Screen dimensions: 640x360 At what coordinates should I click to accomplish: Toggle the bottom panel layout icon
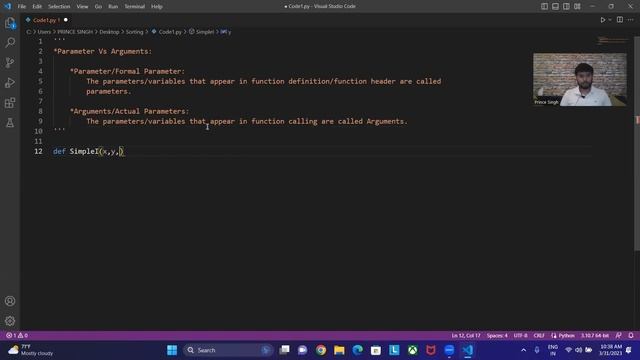pyautogui.click(x=555, y=6)
